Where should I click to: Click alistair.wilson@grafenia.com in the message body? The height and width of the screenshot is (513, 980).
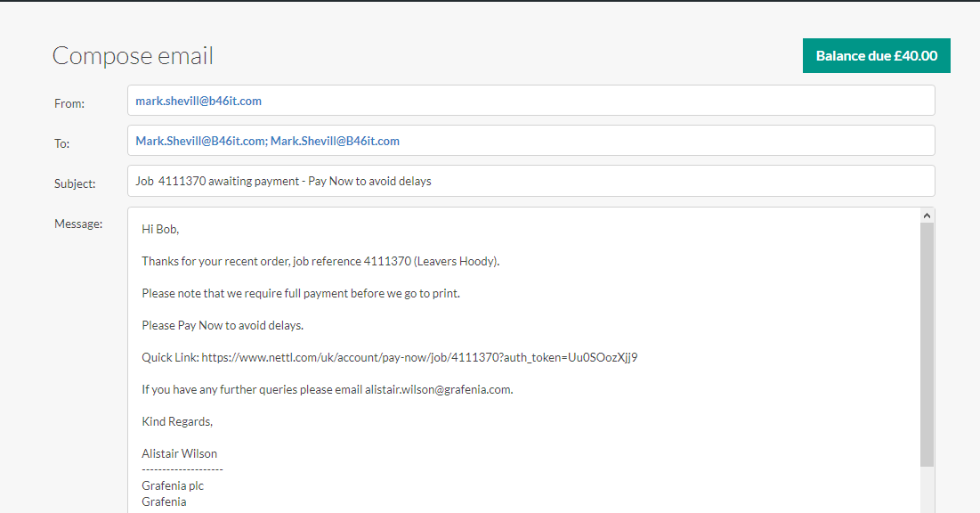[438, 389]
